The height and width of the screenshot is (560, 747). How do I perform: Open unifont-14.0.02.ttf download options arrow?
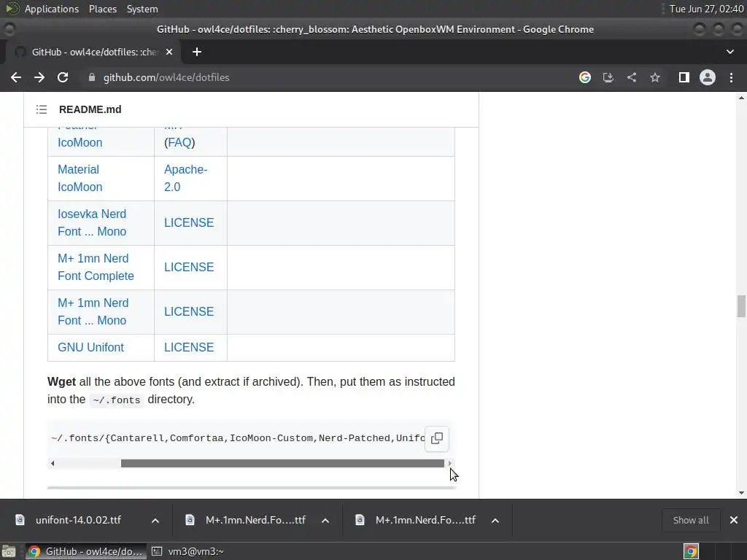[155, 521]
